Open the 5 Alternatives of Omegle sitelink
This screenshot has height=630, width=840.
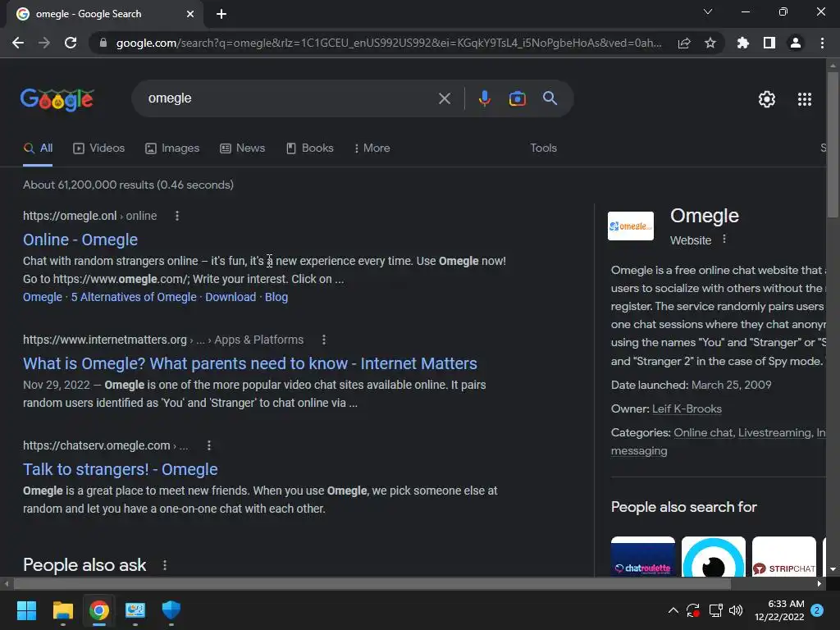tap(134, 297)
